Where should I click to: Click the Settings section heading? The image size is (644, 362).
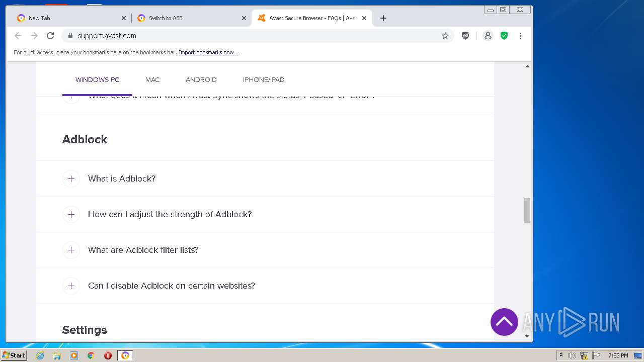pos(85,330)
